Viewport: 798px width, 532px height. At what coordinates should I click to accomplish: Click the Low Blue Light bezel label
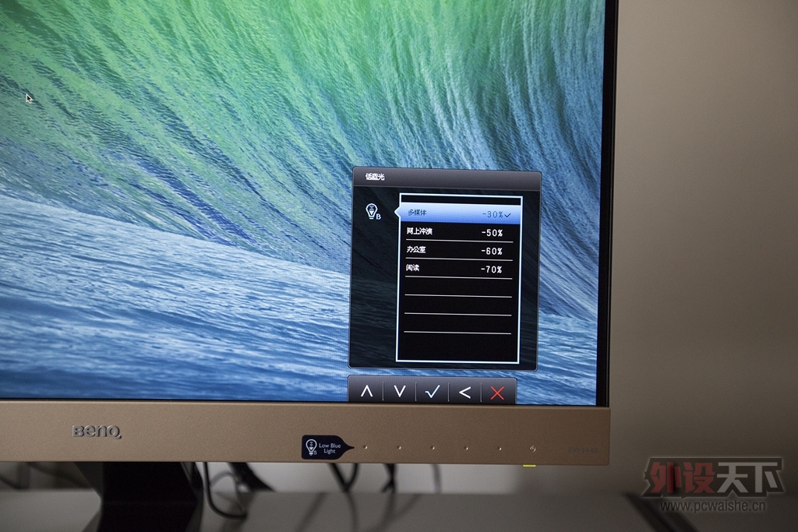click(327, 448)
